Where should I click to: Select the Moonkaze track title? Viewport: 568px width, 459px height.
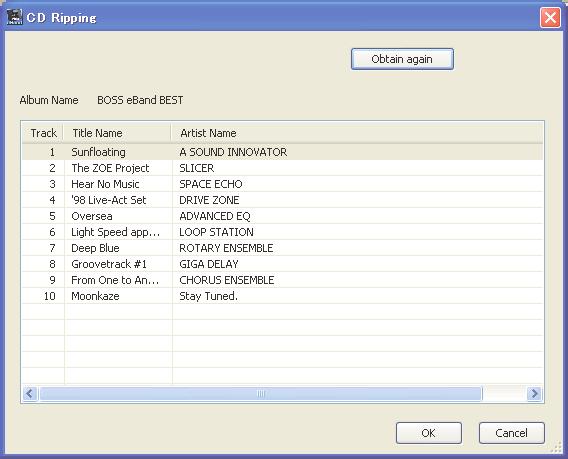(x=95, y=296)
